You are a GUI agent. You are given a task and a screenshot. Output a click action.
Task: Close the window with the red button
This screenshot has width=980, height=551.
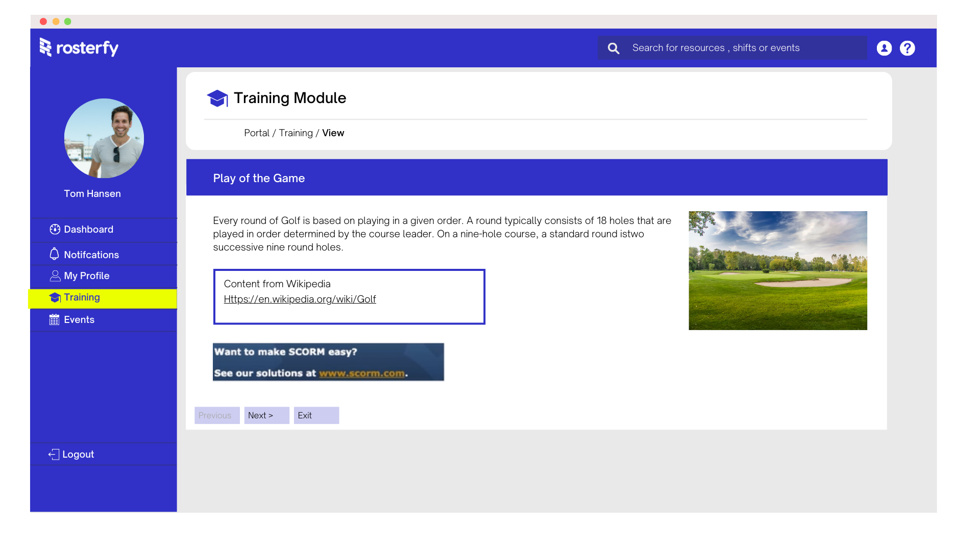click(43, 21)
